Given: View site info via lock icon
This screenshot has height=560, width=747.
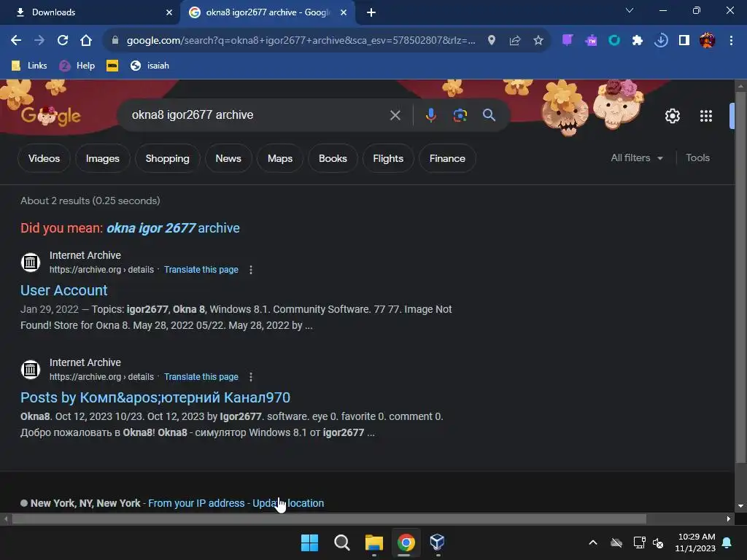Looking at the screenshot, I should coord(115,41).
